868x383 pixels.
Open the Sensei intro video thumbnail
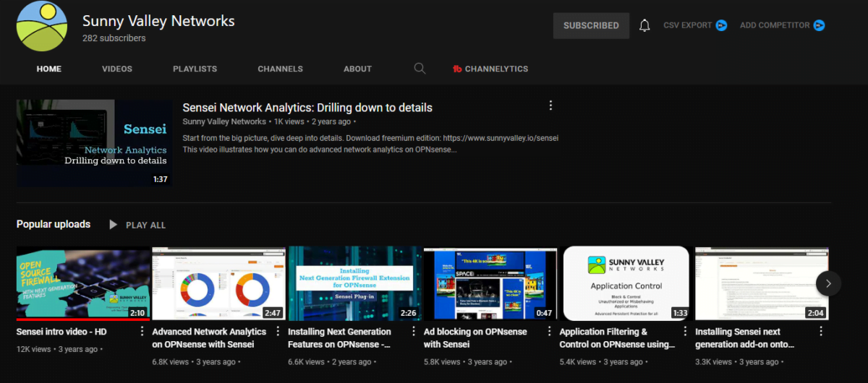83,283
